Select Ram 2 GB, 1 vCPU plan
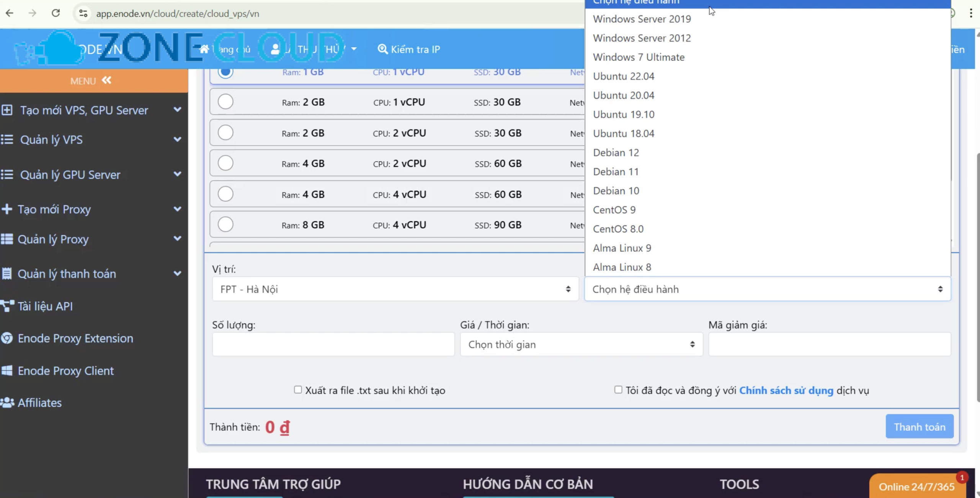Image resolution: width=980 pixels, height=498 pixels. click(x=225, y=102)
